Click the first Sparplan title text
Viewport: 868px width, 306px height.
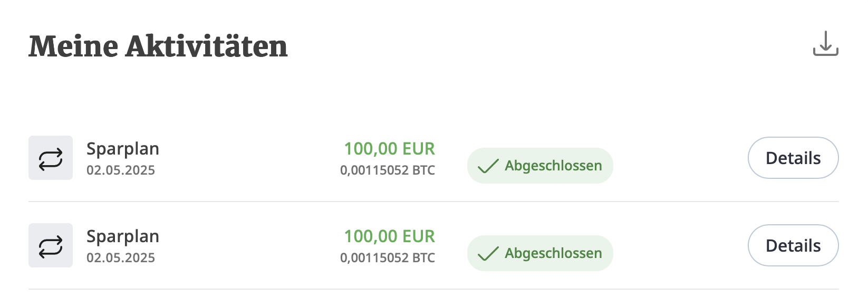(123, 149)
